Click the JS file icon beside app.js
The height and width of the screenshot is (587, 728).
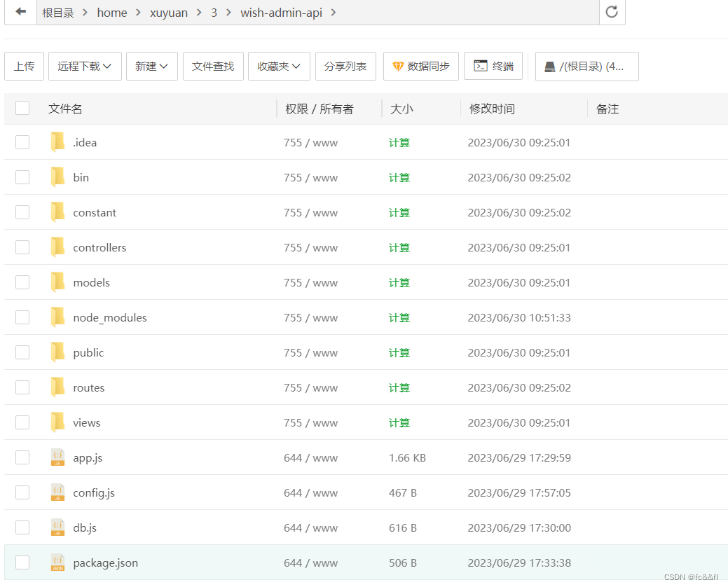pyautogui.click(x=57, y=457)
